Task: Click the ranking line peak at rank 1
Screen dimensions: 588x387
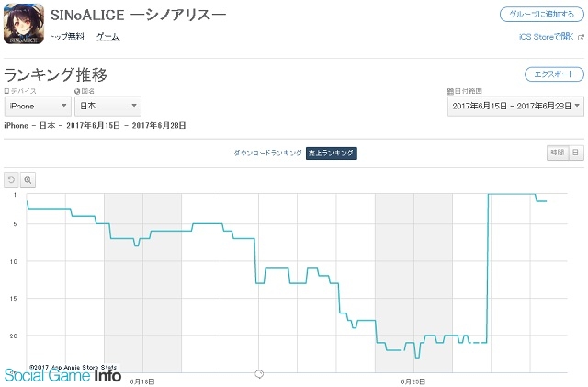Action: tap(511, 194)
